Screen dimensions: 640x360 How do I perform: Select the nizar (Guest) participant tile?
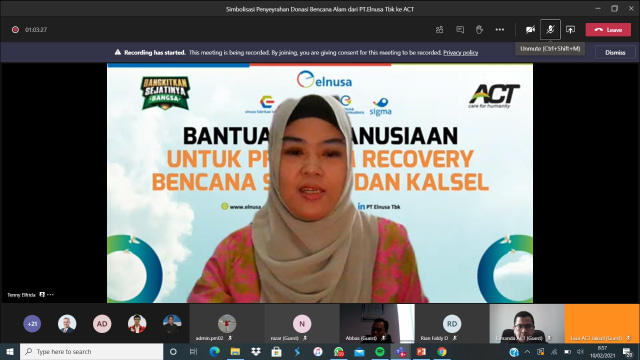click(302, 323)
